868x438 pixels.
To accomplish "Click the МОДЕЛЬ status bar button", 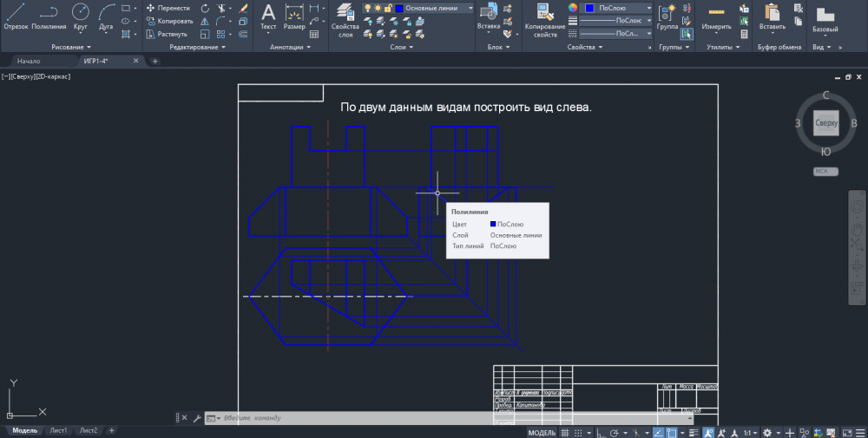I will 542,433.
